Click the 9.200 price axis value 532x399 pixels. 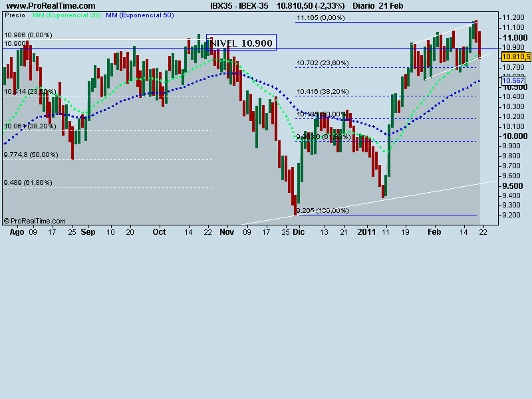511,215
